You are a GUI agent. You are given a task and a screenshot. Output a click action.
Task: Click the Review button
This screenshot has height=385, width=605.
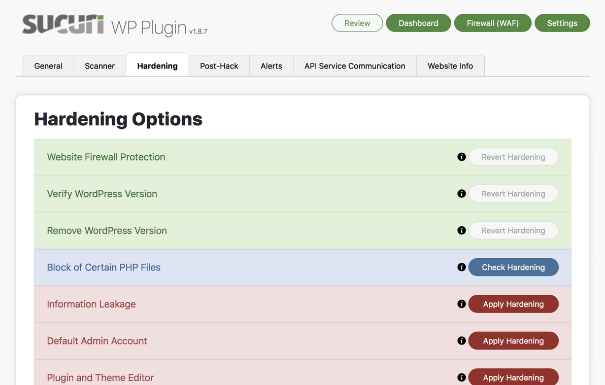click(x=357, y=23)
